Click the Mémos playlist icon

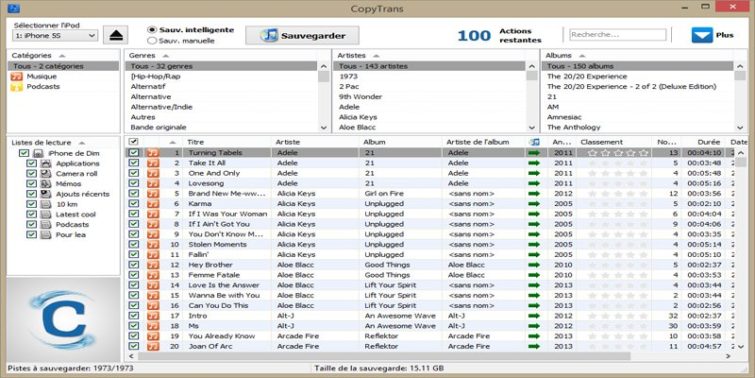(x=46, y=183)
